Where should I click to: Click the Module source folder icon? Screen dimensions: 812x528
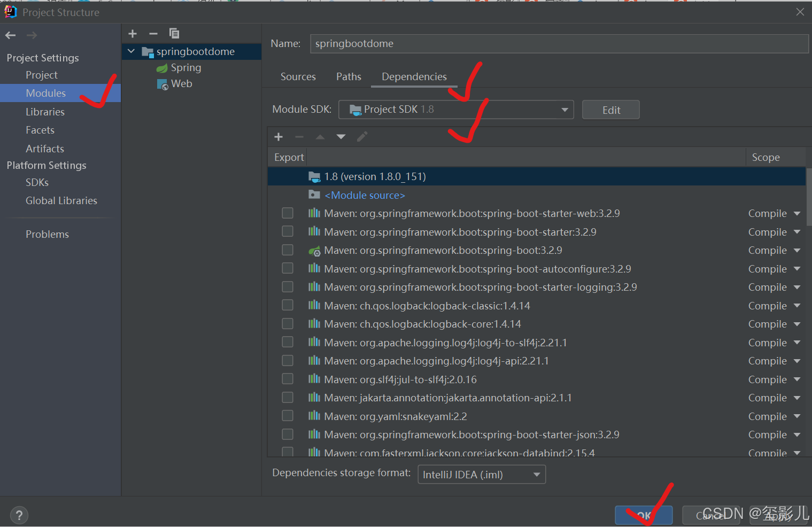pos(314,195)
